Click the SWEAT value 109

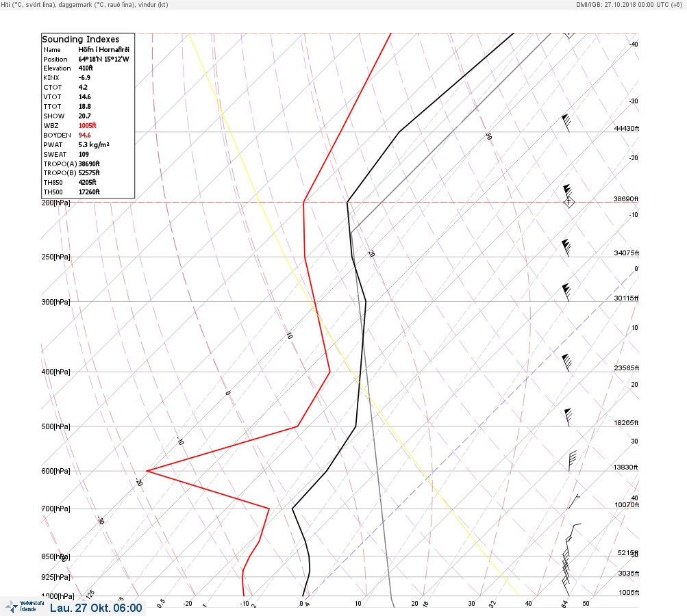(84, 154)
